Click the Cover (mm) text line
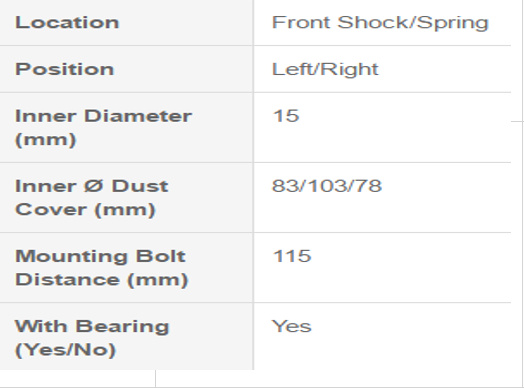Viewport: 524px width, 388px height. tap(85, 210)
